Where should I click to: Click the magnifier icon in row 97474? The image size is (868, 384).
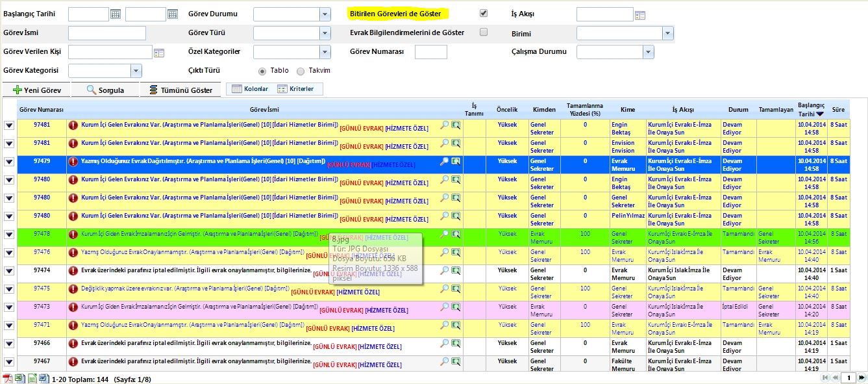(444, 270)
